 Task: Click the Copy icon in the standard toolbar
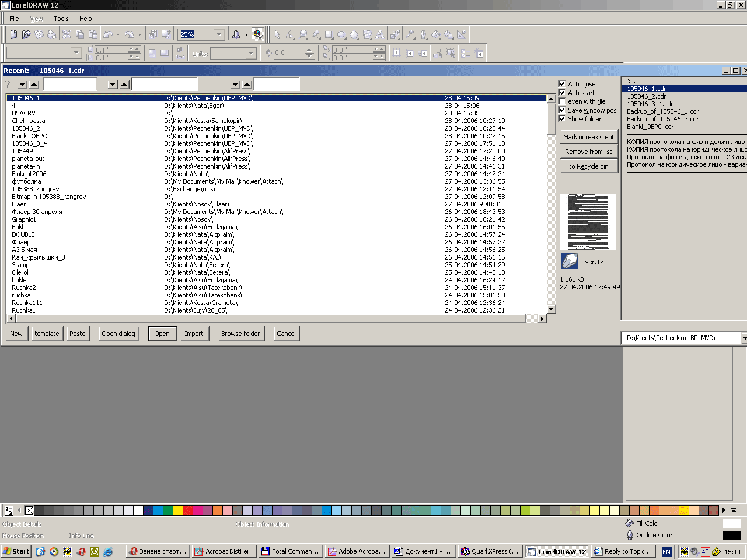[x=80, y=34]
